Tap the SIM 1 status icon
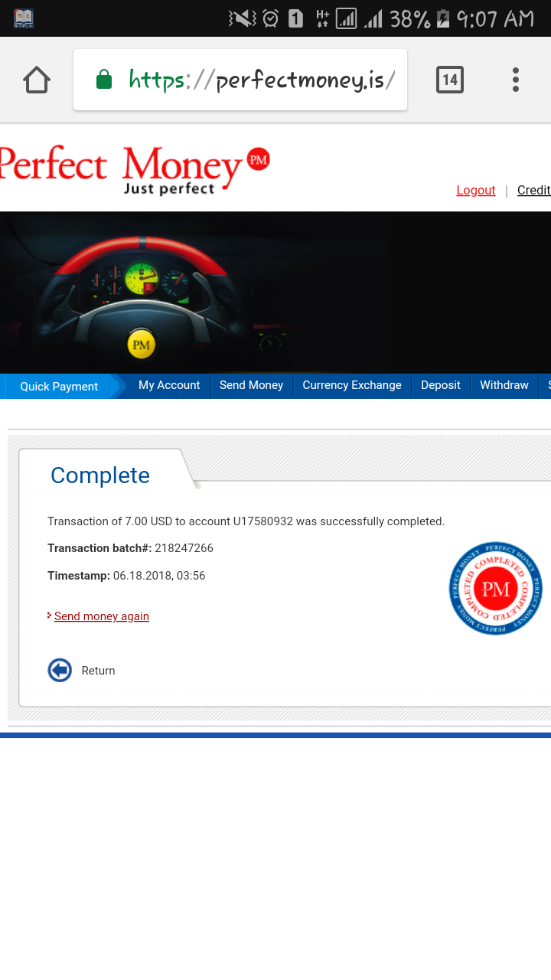 click(x=295, y=18)
